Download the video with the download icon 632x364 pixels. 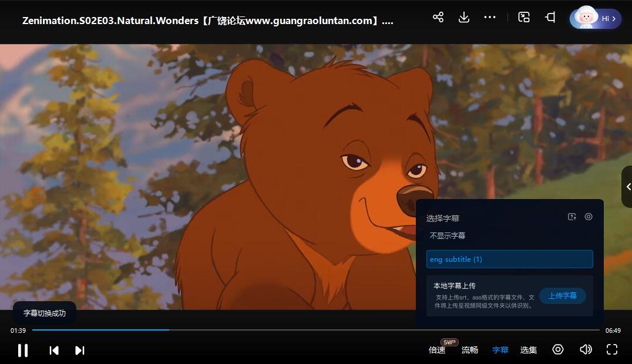[x=464, y=18]
